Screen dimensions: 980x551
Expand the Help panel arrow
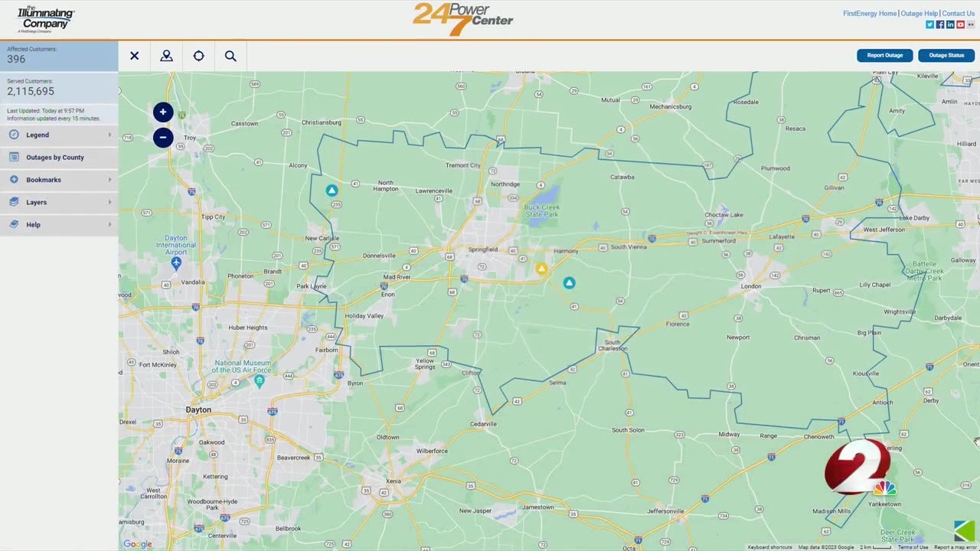pos(109,224)
